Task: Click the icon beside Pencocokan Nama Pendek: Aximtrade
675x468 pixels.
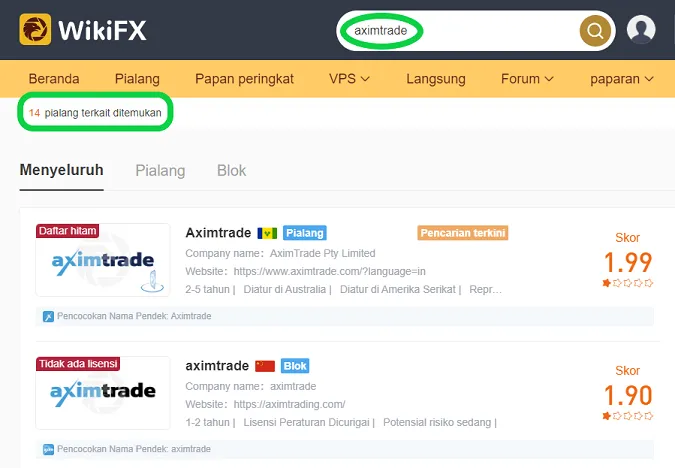Action: pyautogui.click(x=48, y=316)
